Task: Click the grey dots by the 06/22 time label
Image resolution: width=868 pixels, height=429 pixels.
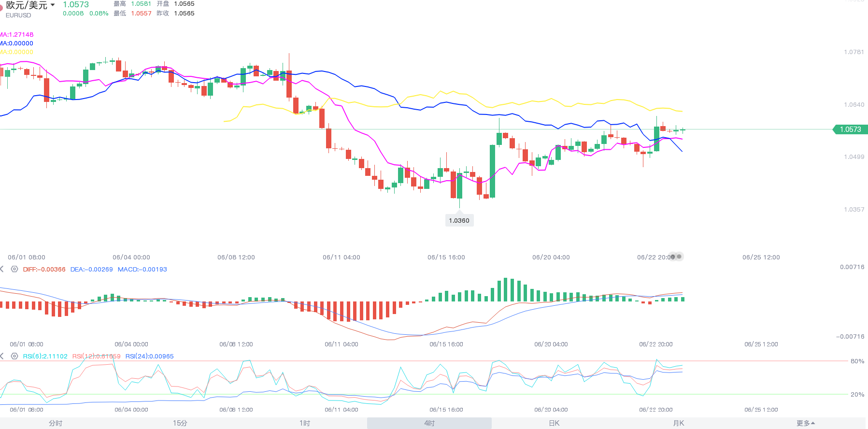Action: click(x=676, y=257)
